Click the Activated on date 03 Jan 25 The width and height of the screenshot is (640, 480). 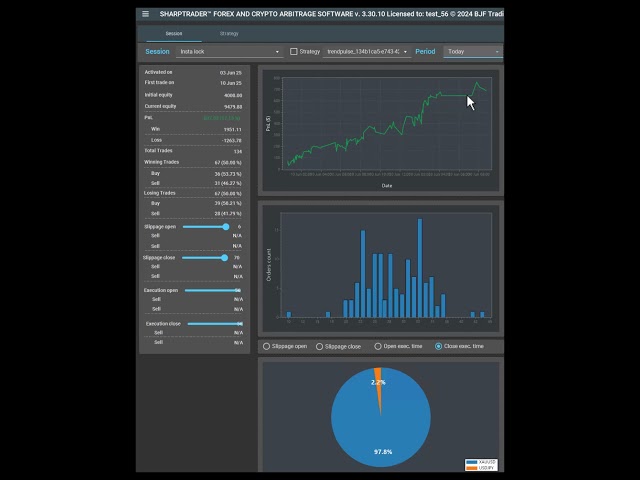(231, 73)
